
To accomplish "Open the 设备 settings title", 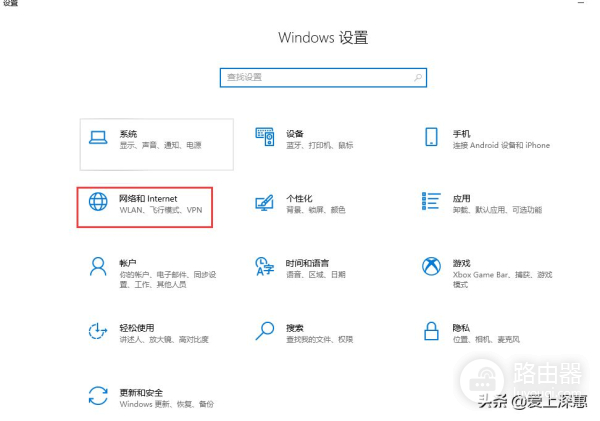I will 295,134.
